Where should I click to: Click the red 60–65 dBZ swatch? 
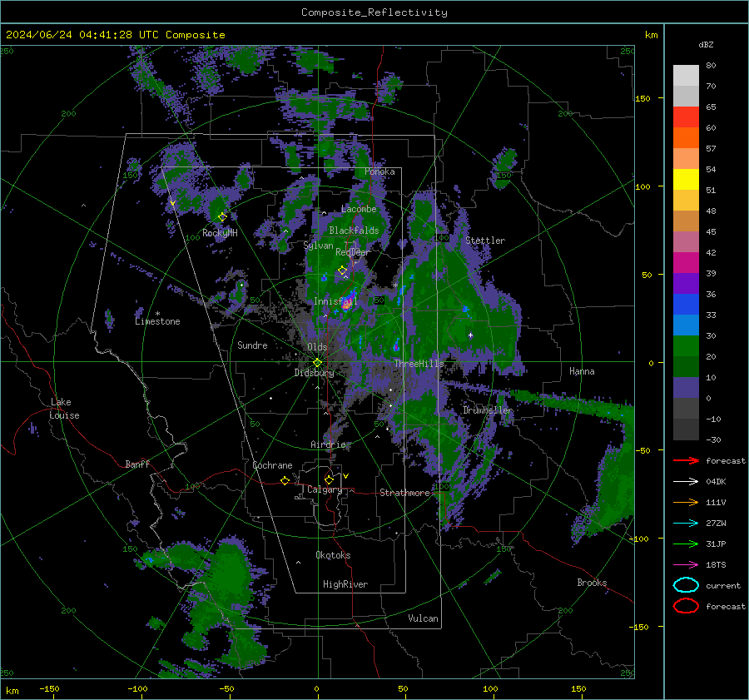[686, 117]
